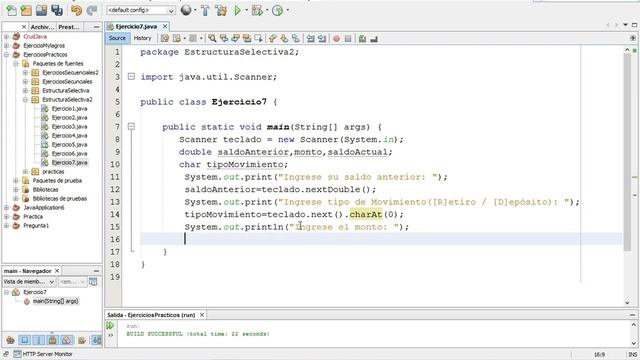Toggle Show Non-Public Members lock filter
640x360 pixels.
(x=53, y=340)
